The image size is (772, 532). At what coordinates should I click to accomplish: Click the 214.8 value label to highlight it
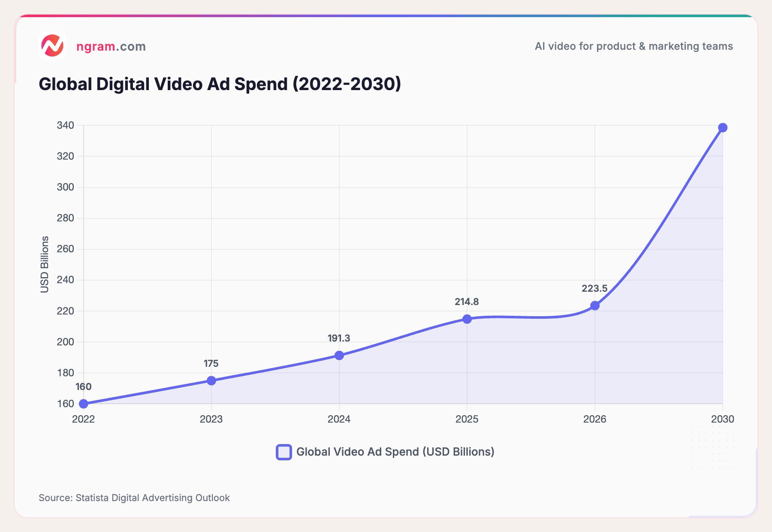[x=467, y=302]
